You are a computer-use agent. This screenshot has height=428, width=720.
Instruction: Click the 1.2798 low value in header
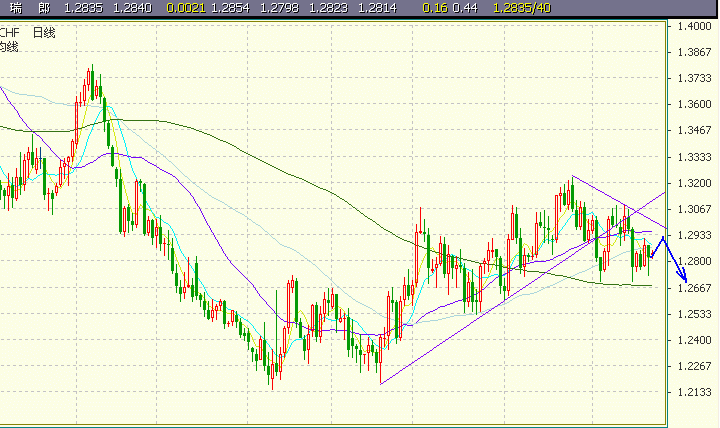click(279, 8)
